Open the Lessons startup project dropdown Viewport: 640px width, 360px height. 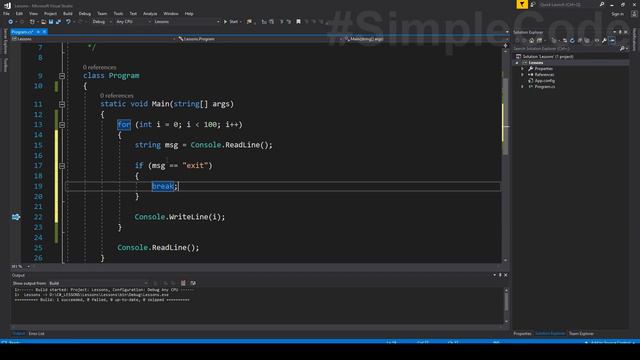(187, 22)
